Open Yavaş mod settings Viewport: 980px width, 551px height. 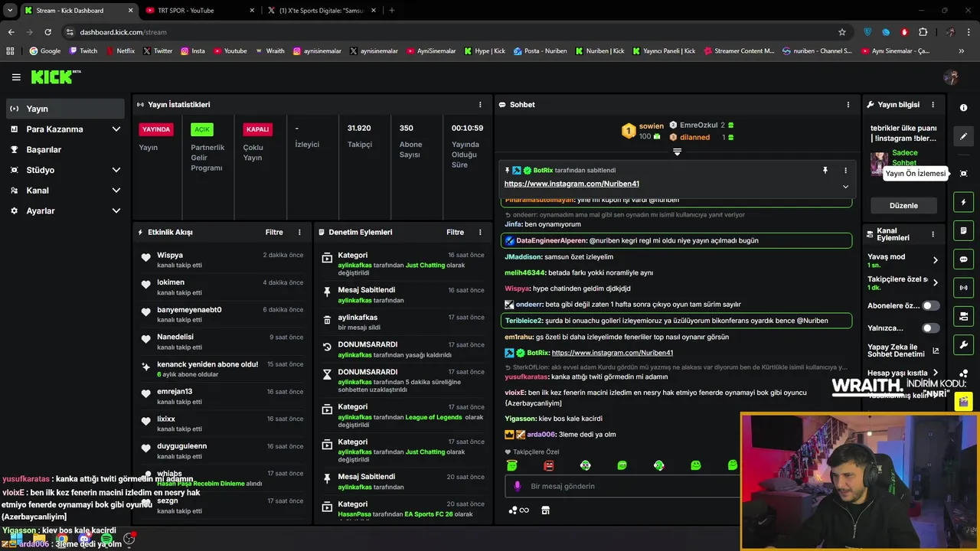pos(903,260)
